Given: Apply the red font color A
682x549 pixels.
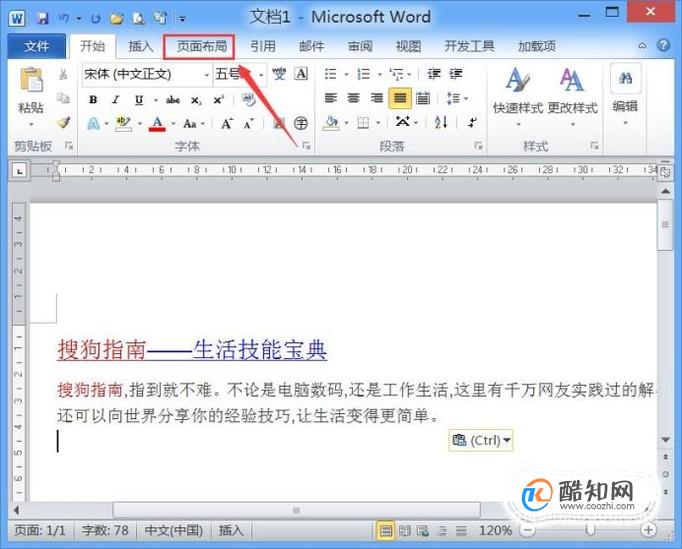Looking at the screenshot, I should (x=157, y=124).
